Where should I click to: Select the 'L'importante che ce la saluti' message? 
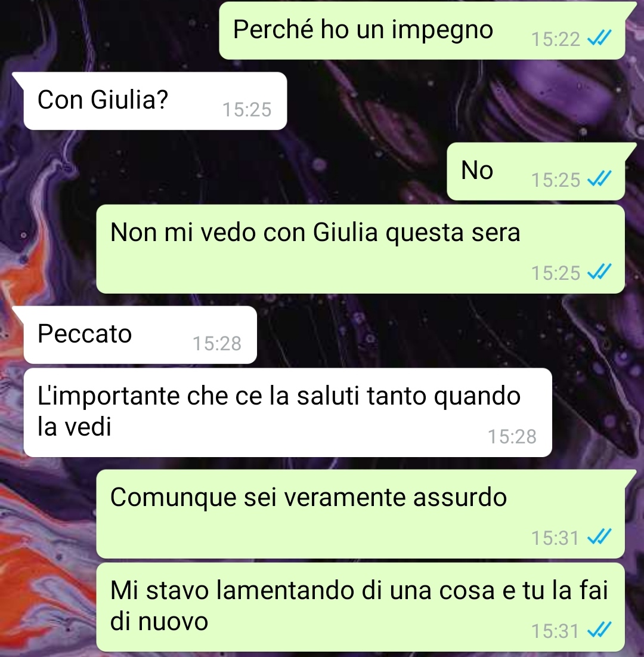[287, 412]
